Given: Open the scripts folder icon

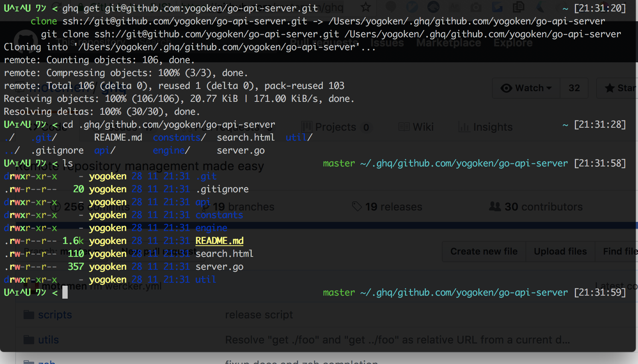Looking at the screenshot, I should (x=29, y=314).
